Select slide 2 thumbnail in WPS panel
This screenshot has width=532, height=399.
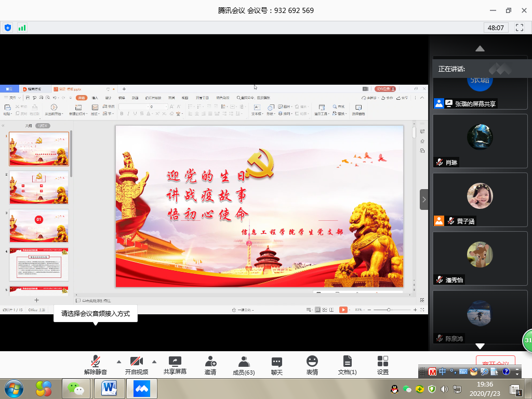[39, 188]
